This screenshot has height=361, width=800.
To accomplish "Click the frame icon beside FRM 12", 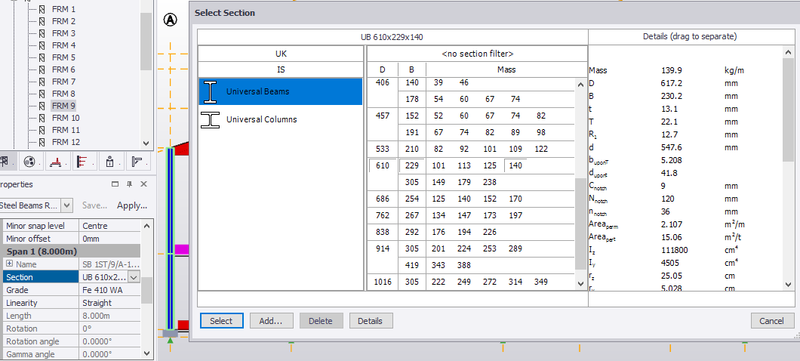I will (42, 142).
